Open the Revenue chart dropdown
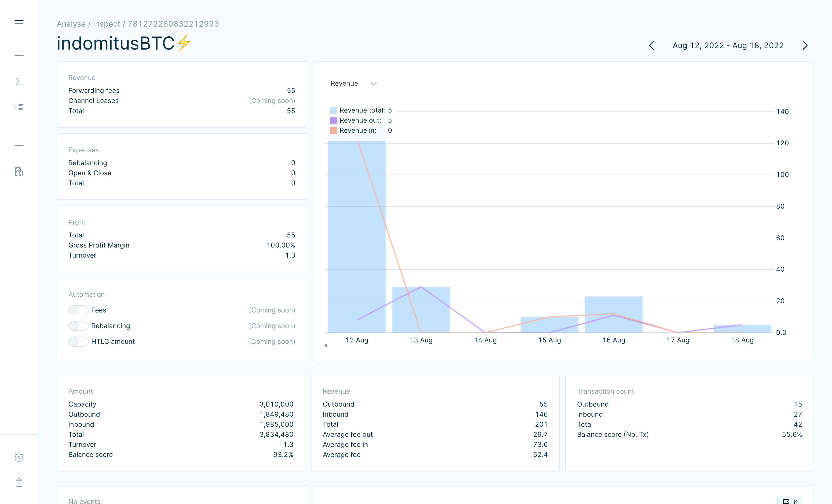This screenshot has width=832, height=504. 354,83
